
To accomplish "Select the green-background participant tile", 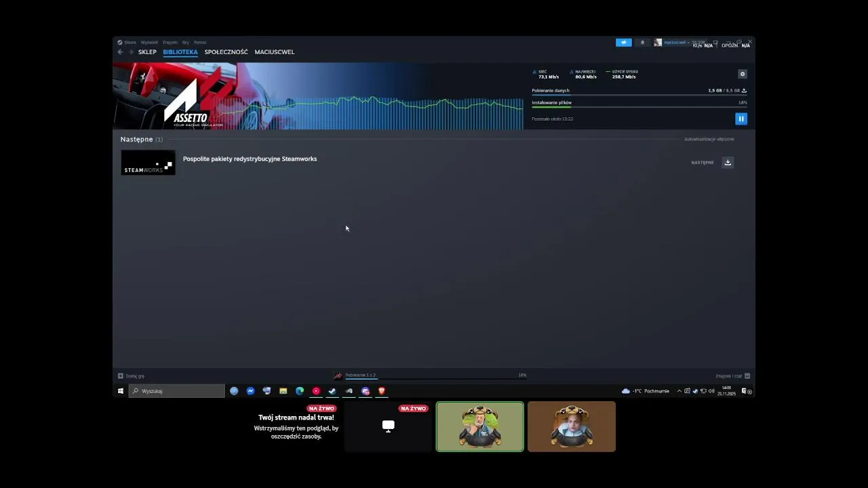I will (x=480, y=426).
